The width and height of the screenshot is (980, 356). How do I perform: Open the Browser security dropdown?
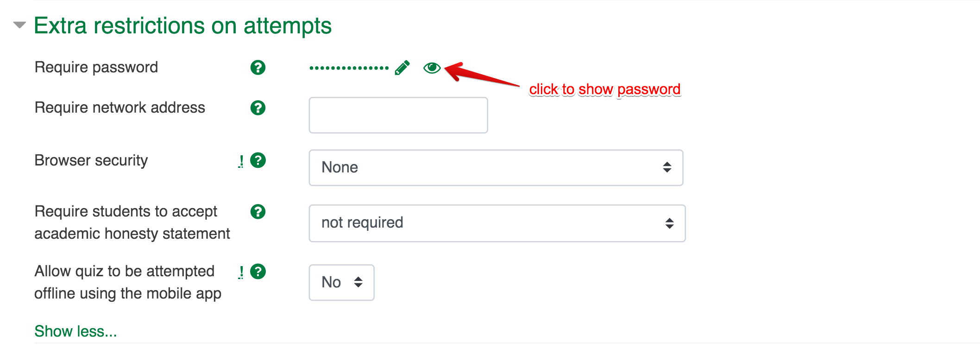[496, 167]
